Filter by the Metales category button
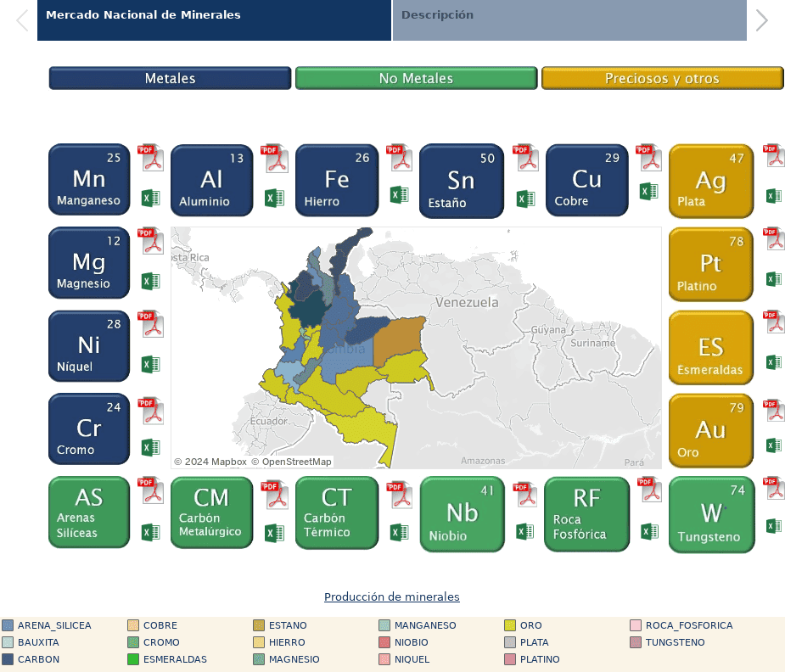The height and width of the screenshot is (672, 785). click(170, 78)
